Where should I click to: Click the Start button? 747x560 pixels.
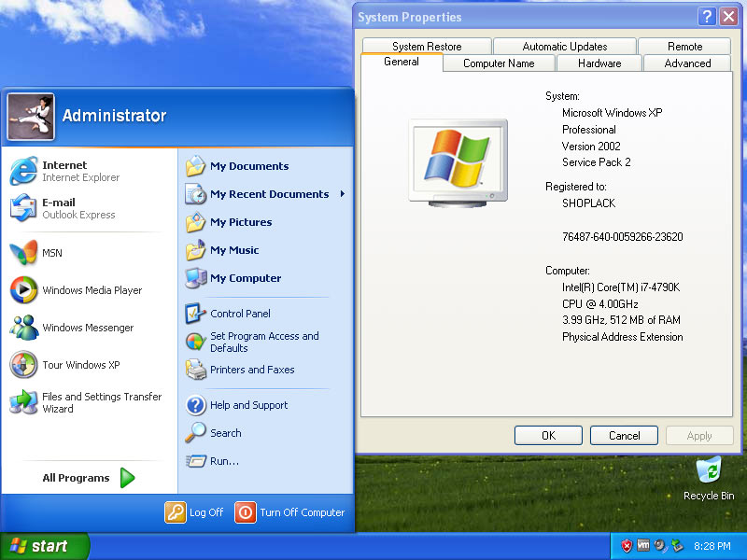[45, 546]
